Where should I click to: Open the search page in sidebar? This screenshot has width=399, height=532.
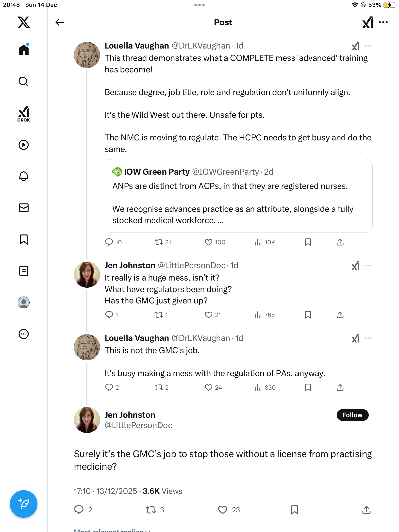(x=24, y=82)
